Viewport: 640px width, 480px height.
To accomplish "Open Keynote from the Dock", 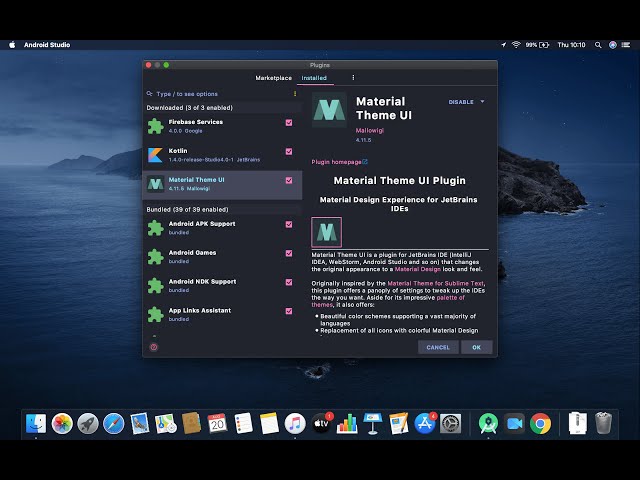I will (373, 423).
